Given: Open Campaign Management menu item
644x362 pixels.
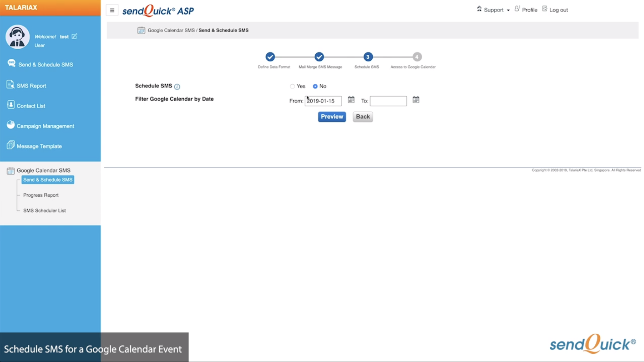Looking at the screenshot, I should tap(46, 126).
